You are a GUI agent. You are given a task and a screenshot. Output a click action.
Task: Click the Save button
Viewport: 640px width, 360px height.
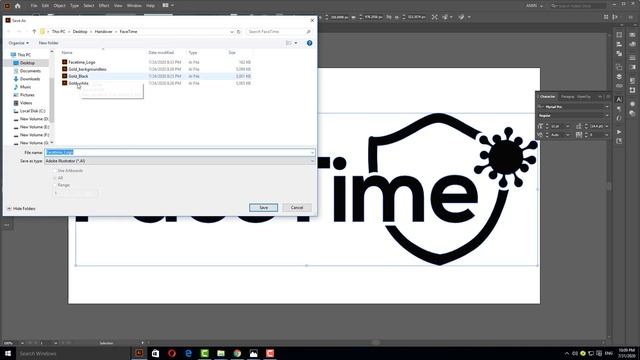tap(263, 207)
